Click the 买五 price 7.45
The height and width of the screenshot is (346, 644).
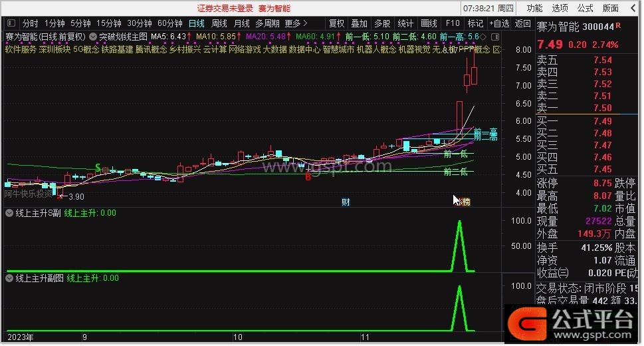[x=603, y=169]
